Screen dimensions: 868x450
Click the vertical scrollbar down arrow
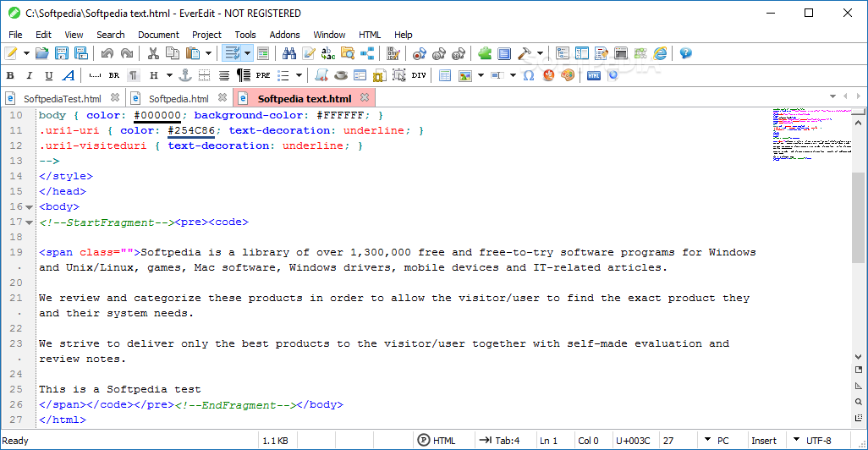click(x=858, y=356)
